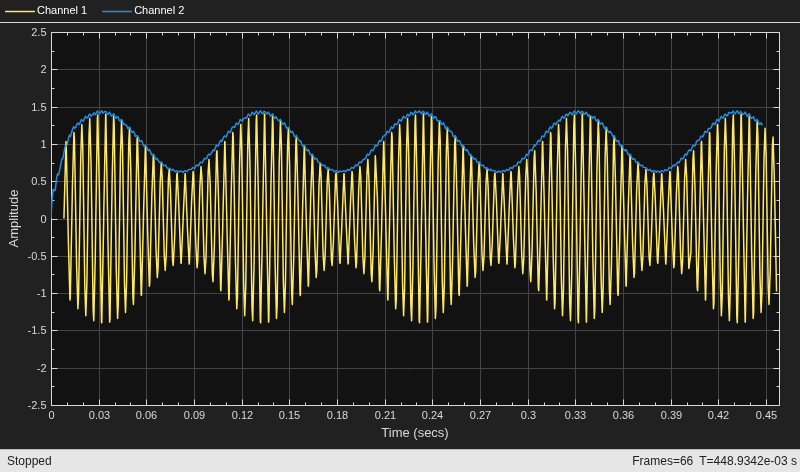This screenshot has height=472, width=800.
Task: Click the 2.5 amplitude tick label
Action: click(39, 32)
